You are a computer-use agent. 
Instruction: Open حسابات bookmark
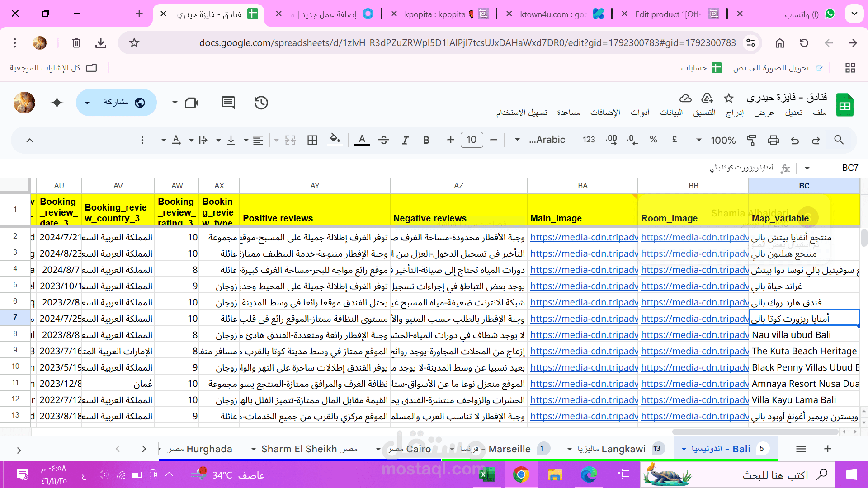[701, 68]
